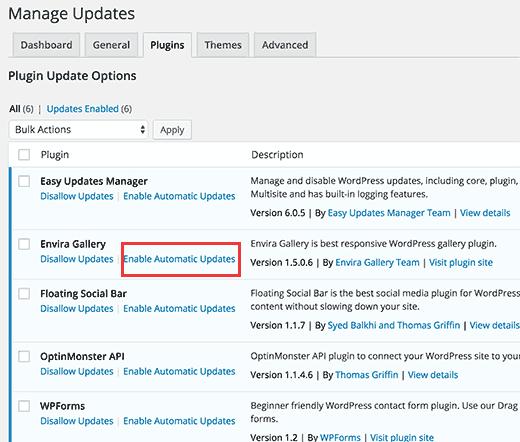Disallow Updates for Envira Gallery

coord(77,259)
